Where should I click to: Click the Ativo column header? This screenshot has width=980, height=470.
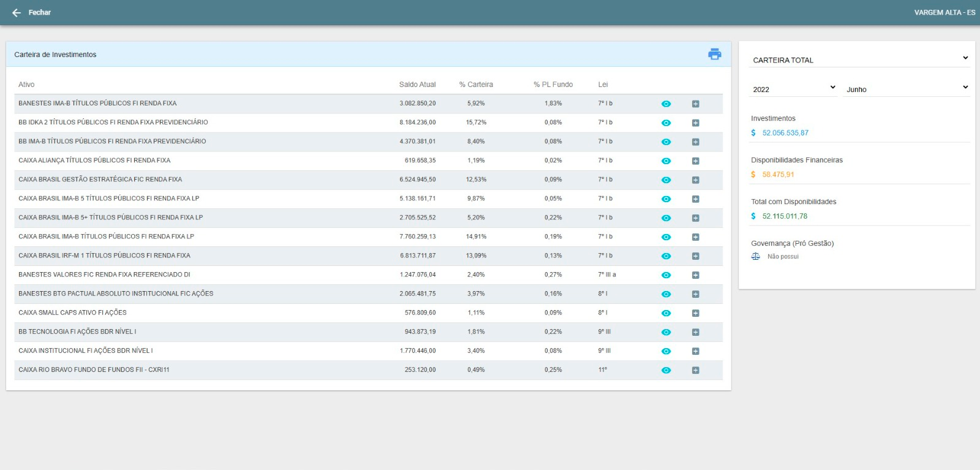(26, 85)
